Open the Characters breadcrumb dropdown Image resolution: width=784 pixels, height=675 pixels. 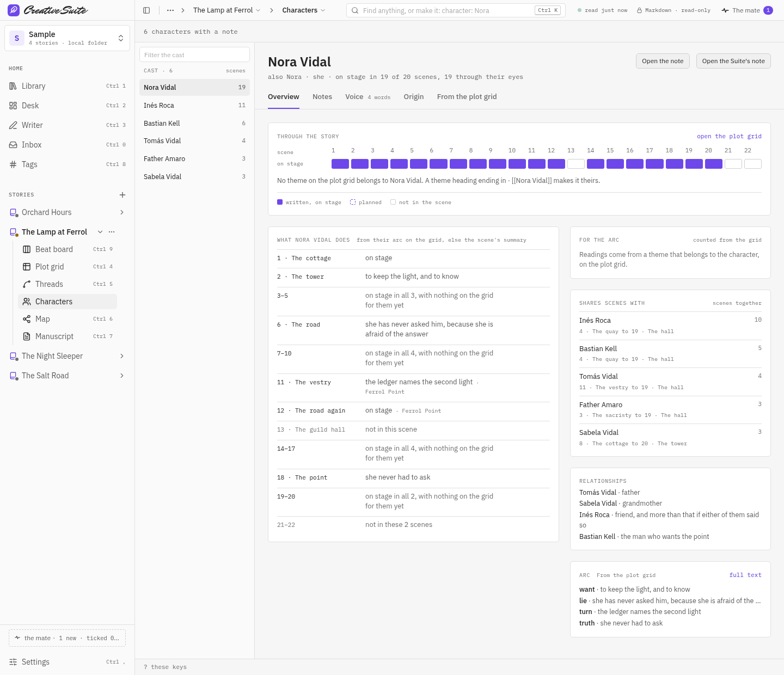(x=304, y=10)
